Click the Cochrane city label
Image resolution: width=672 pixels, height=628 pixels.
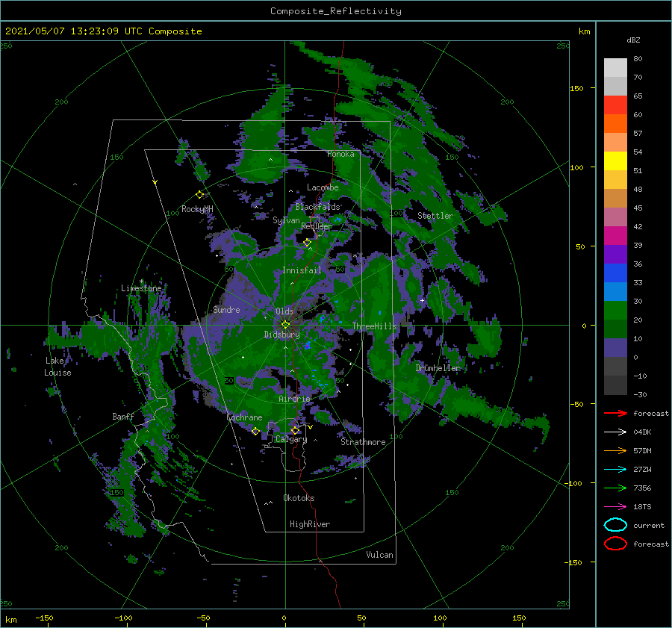point(244,417)
